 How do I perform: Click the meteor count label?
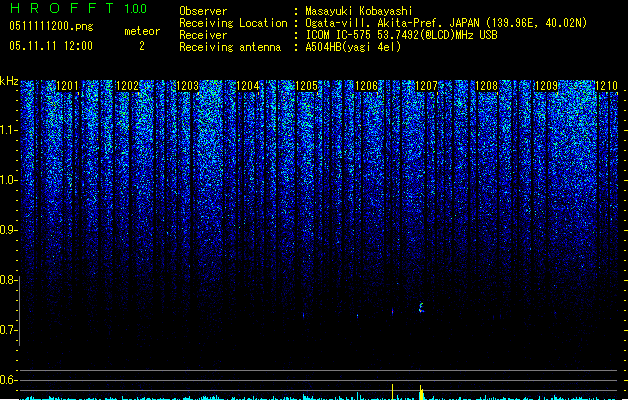[142, 31]
